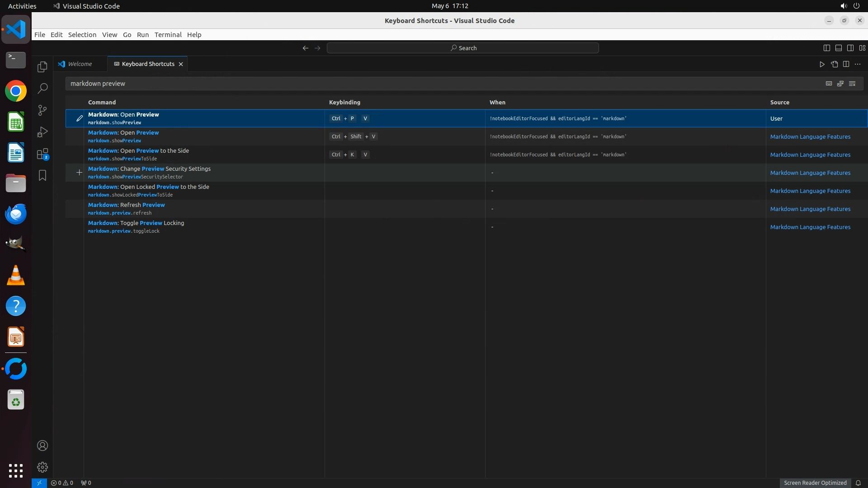The height and width of the screenshot is (488, 868).
Task: Click the Screen Reader Optimized status item
Action: (x=815, y=483)
